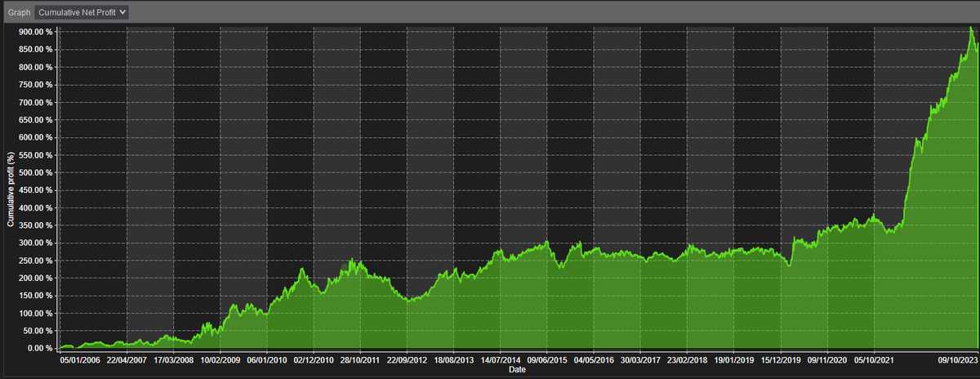This screenshot has width=980, height=379.
Task: Click the 19/01/2019 date label
Action: (733, 359)
